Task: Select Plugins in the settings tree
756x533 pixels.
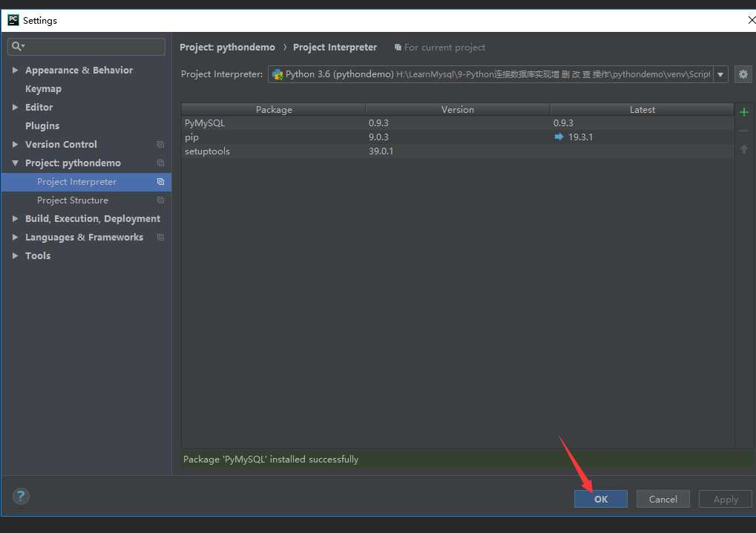Action: click(42, 126)
